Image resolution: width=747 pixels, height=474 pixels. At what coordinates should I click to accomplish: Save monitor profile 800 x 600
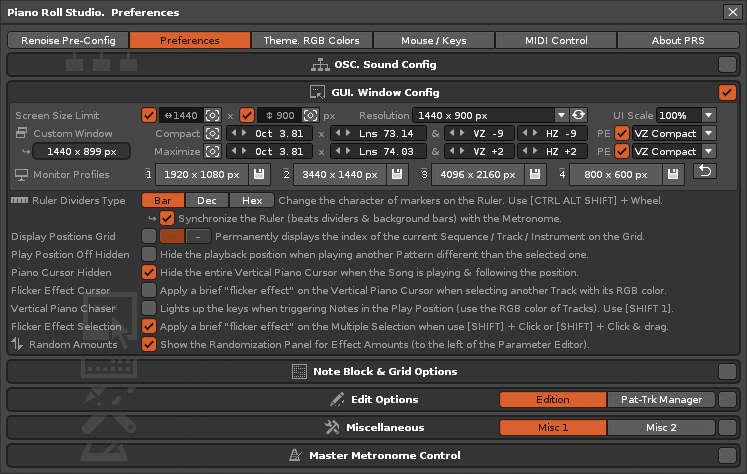tap(673, 174)
